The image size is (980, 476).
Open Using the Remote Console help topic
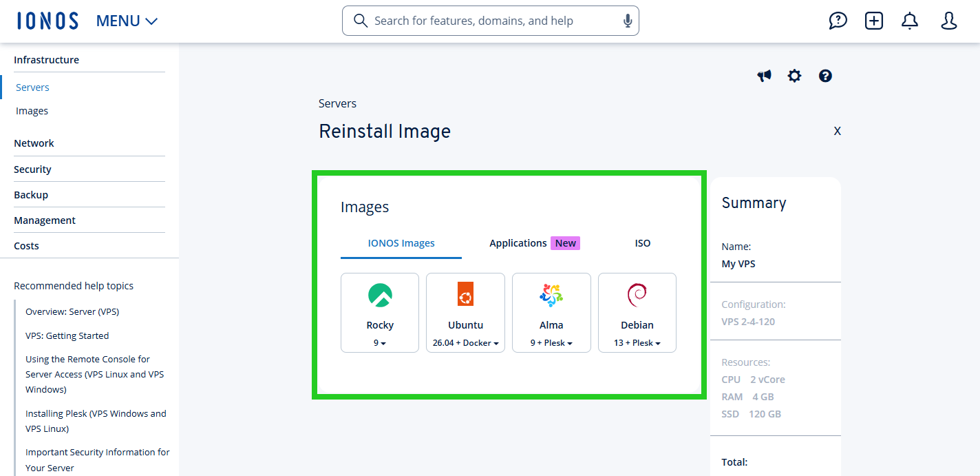click(95, 375)
